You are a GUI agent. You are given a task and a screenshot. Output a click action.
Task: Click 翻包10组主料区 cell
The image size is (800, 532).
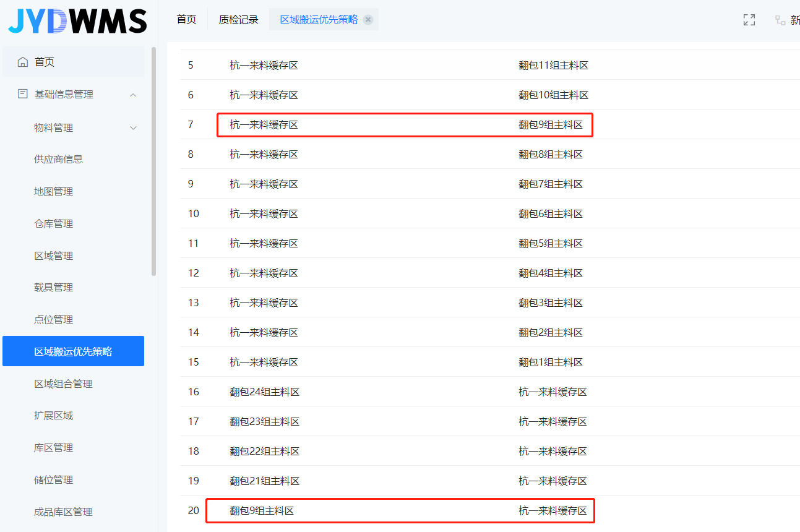click(553, 95)
